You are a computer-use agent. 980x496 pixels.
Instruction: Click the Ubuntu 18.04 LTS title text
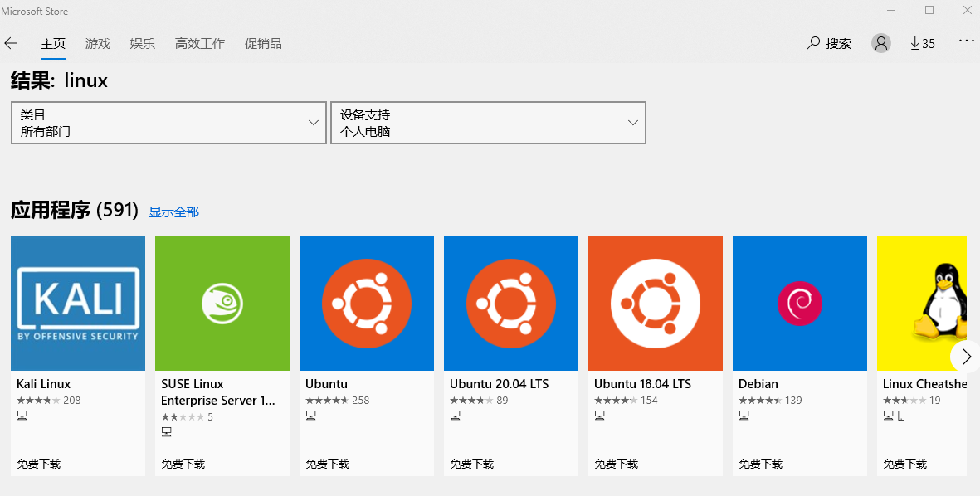coord(643,383)
